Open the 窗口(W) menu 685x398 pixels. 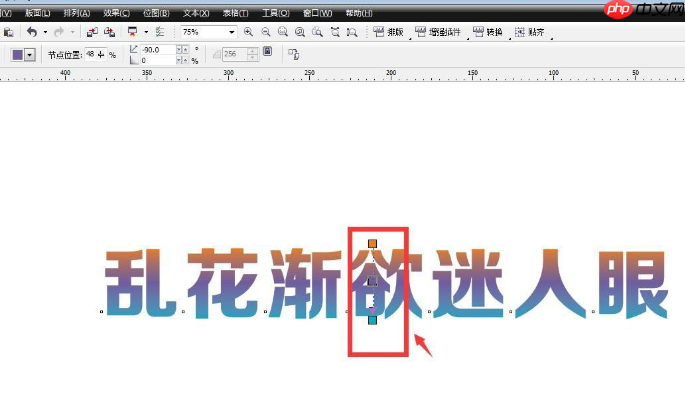tap(318, 13)
